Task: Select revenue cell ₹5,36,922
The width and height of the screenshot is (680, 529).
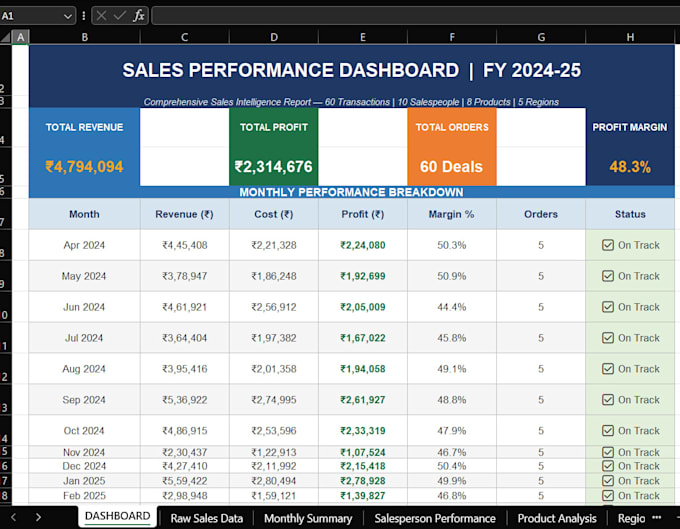Action: pyautogui.click(x=185, y=400)
